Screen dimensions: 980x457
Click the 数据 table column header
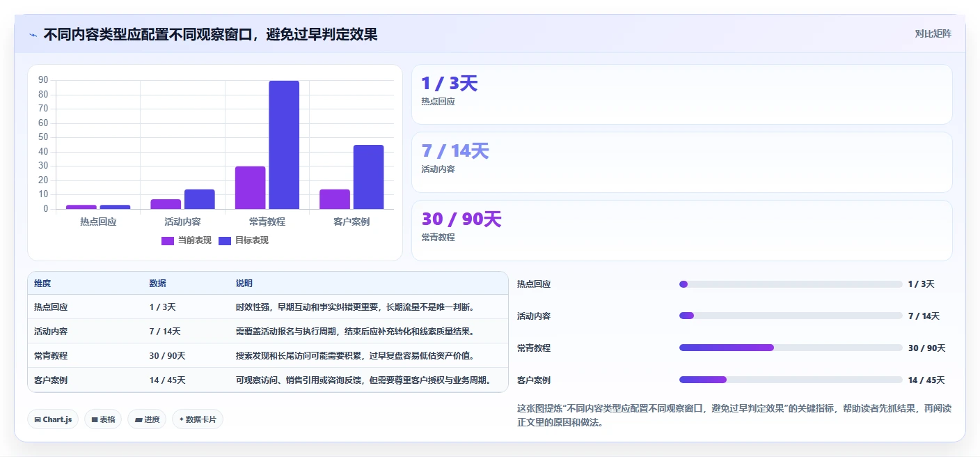pyautogui.click(x=157, y=284)
